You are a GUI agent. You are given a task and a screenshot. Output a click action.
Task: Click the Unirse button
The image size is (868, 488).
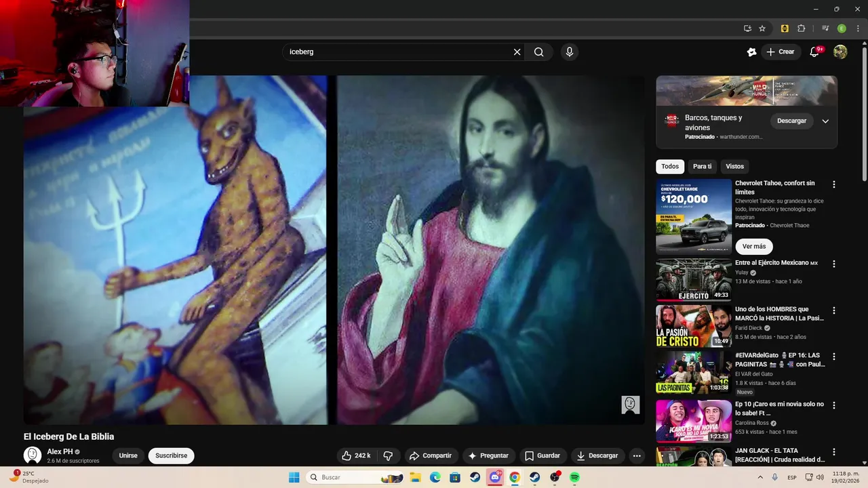[x=128, y=455]
